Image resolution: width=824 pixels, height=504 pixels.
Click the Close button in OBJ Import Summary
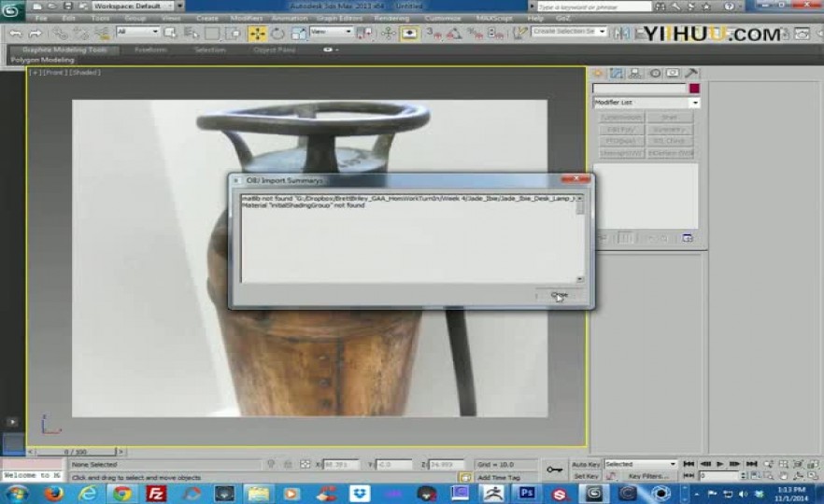click(x=559, y=296)
